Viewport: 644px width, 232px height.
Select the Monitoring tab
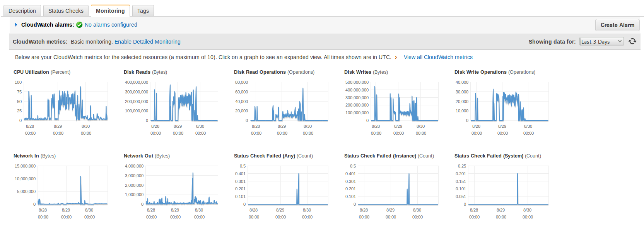110,11
